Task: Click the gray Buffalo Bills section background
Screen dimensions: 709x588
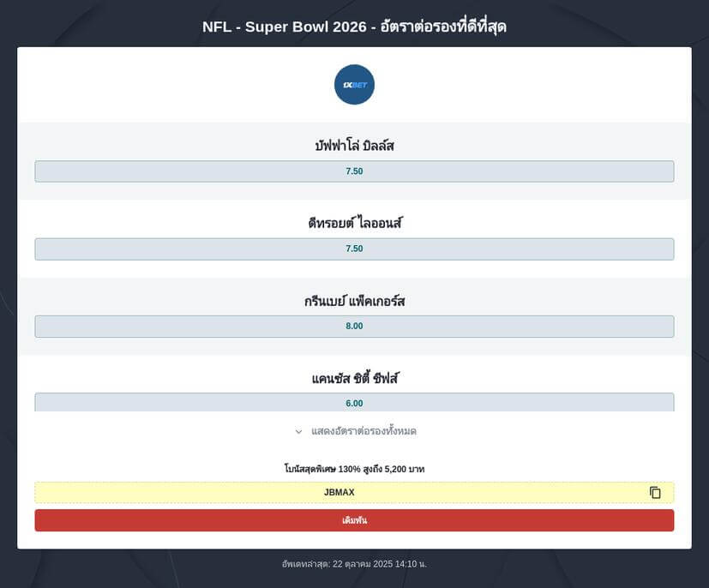Action: (x=129, y=141)
